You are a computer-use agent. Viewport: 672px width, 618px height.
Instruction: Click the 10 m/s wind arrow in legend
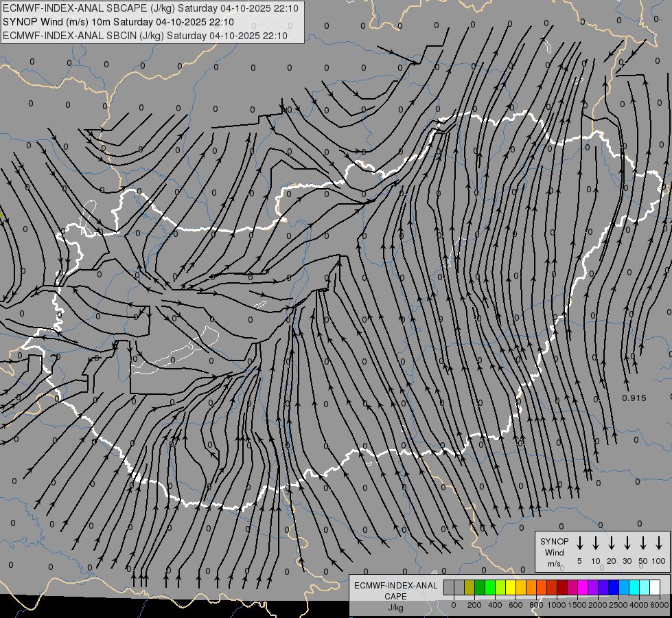point(596,543)
